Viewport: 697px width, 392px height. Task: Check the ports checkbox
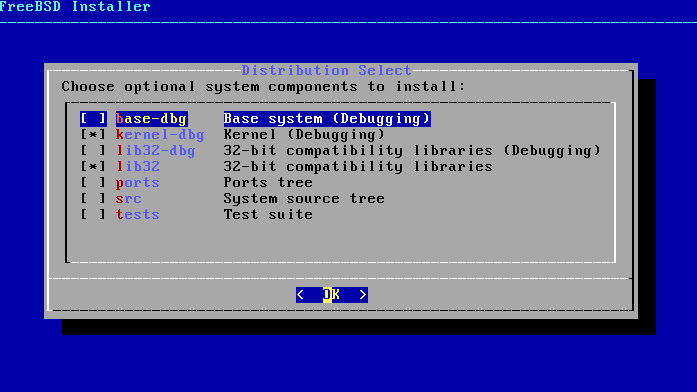[x=93, y=183]
